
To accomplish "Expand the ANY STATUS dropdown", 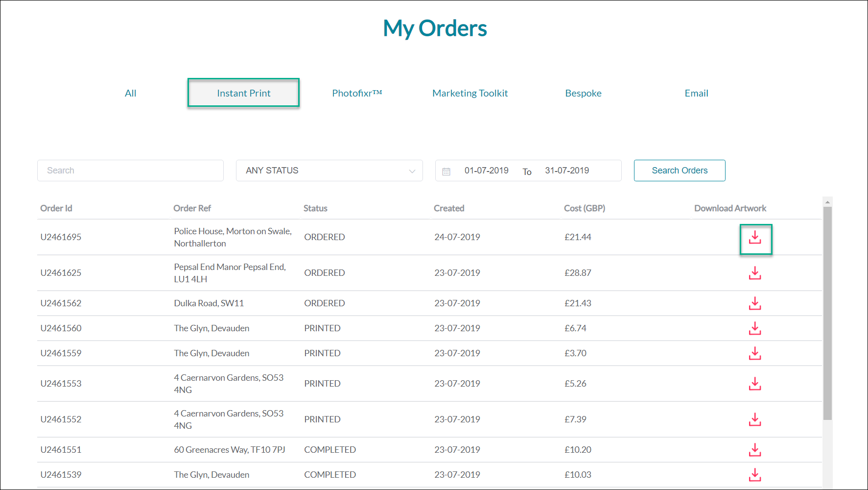I will click(x=329, y=171).
